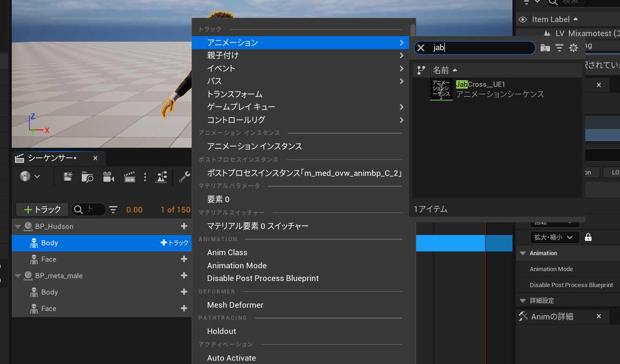Screen dimensions: 620x364
Task: Toggle the lock icon next to 拡大・縮小
Action: tap(588, 237)
